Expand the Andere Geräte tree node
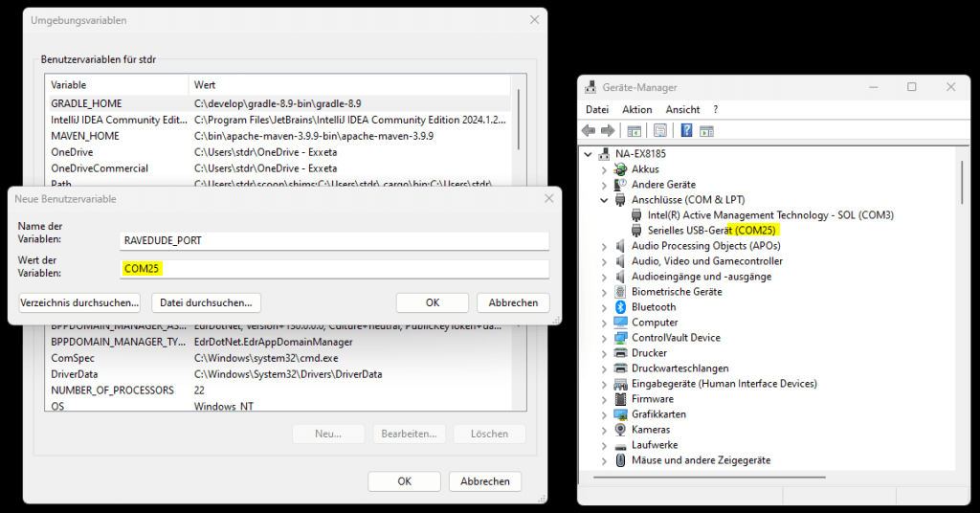980x513 pixels. (x=604, y=185)
